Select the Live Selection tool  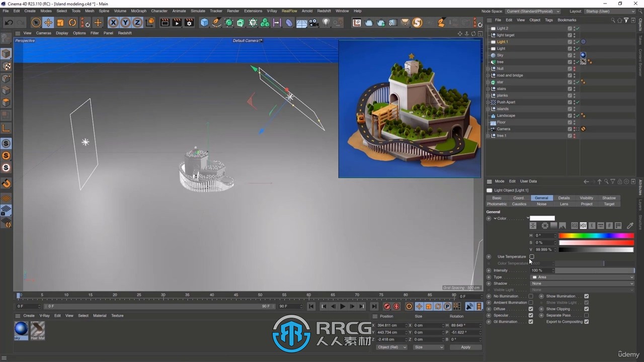point(36,22)
